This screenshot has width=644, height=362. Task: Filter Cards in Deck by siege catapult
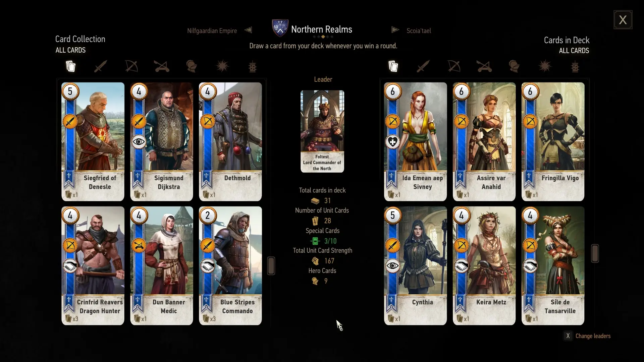click(x=484, y=66)
